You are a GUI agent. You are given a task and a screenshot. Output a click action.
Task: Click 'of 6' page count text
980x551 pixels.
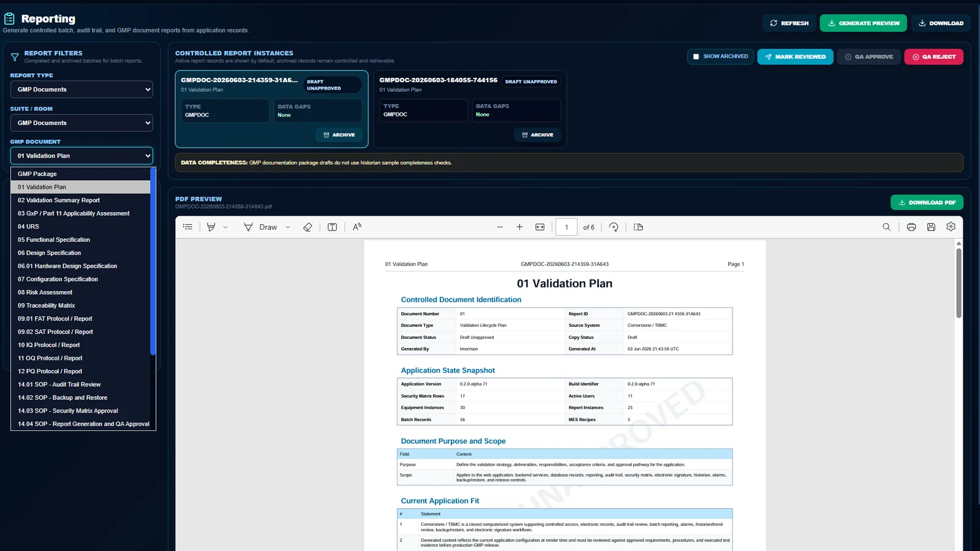pos(589,227)
